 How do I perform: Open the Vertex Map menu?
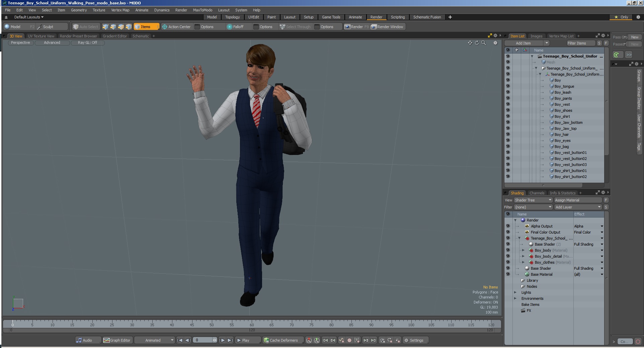coord(120,10)
